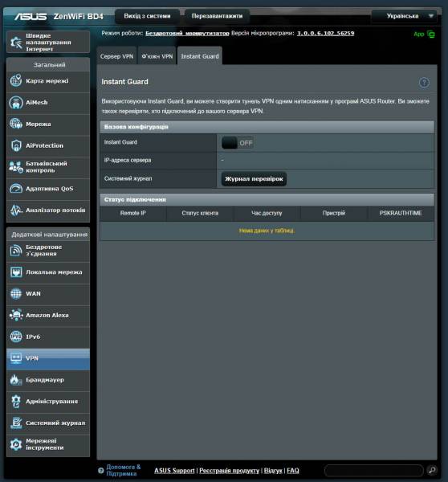The image size is (448, 482).
Task: Open the ASUS Support link
Action: click(174, 470)
